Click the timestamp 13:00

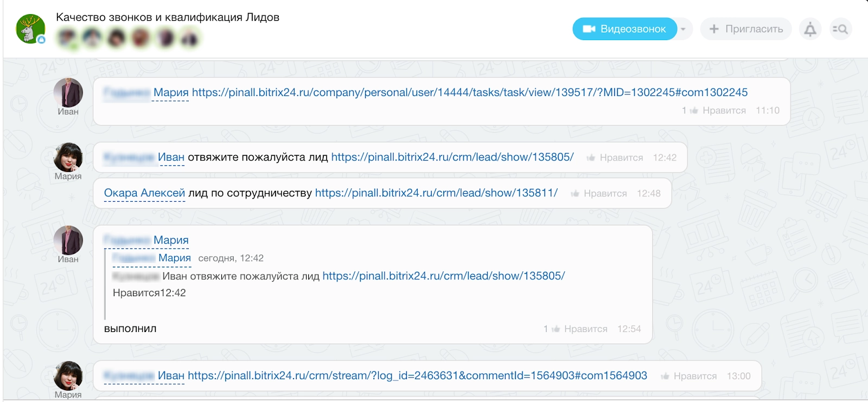[x=739, y=377]
